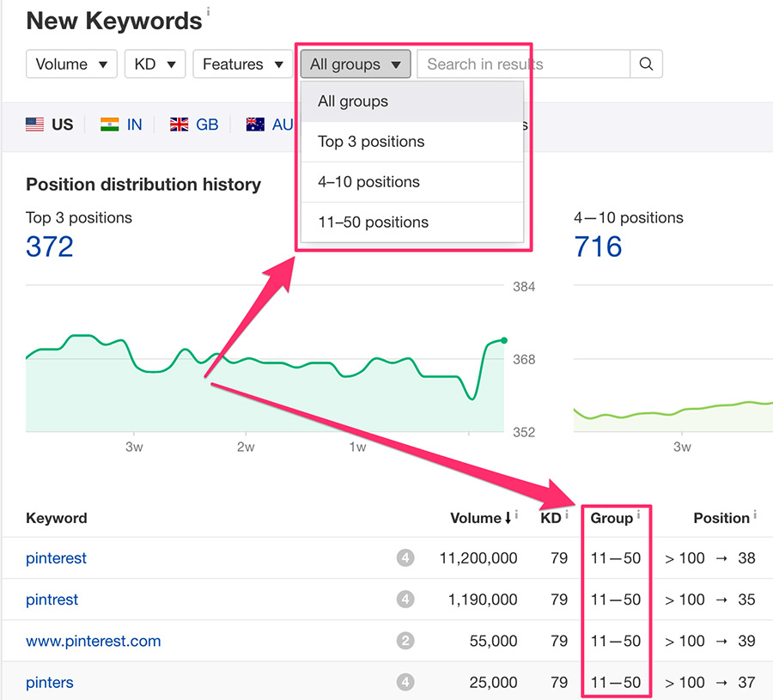Click the SERP features badge in pintrest row
This screenshot has width=773, height=700.
click(x=405, y=600)
